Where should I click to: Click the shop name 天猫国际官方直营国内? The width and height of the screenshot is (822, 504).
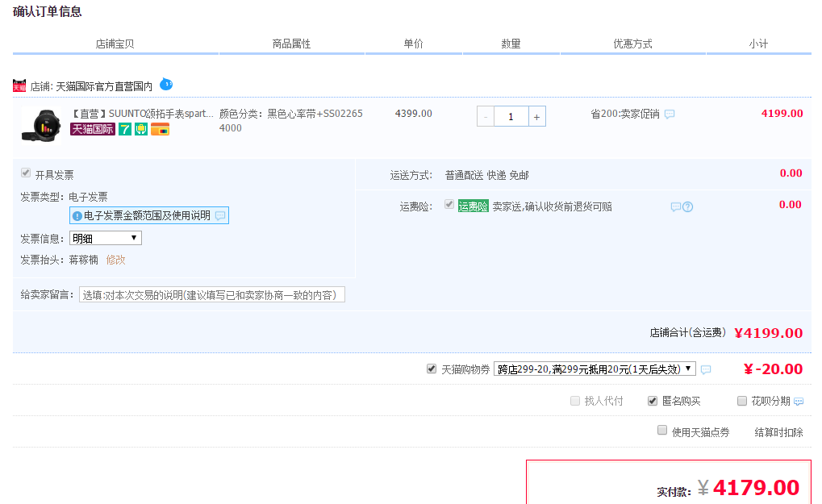click(x=104, y=86)
